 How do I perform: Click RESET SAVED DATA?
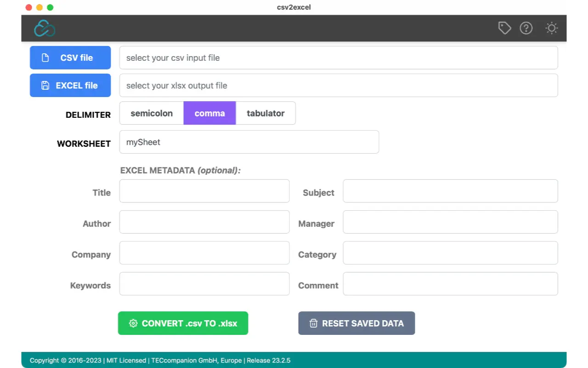click(356, 323)
